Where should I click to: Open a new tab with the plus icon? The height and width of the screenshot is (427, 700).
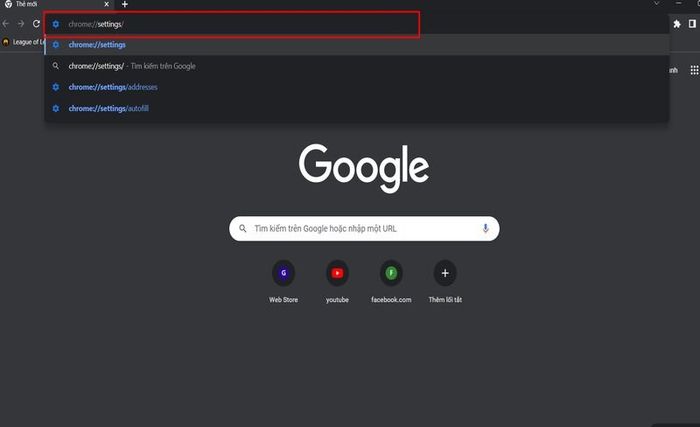coord(125,4)
